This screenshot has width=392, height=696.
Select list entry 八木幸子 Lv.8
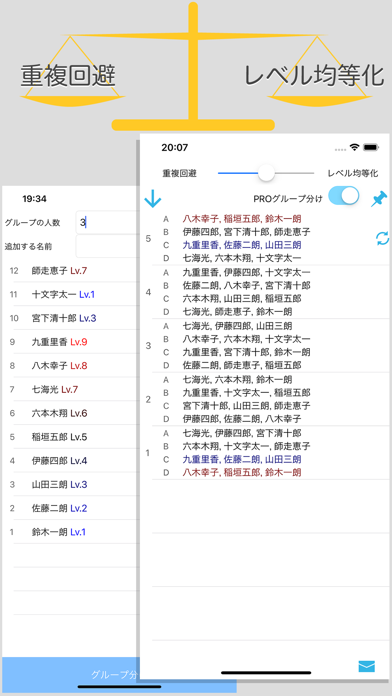coord(71,366)
